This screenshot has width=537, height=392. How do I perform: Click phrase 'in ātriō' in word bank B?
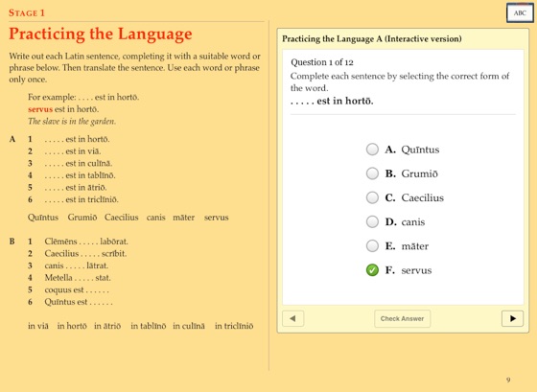coord(107,326)
